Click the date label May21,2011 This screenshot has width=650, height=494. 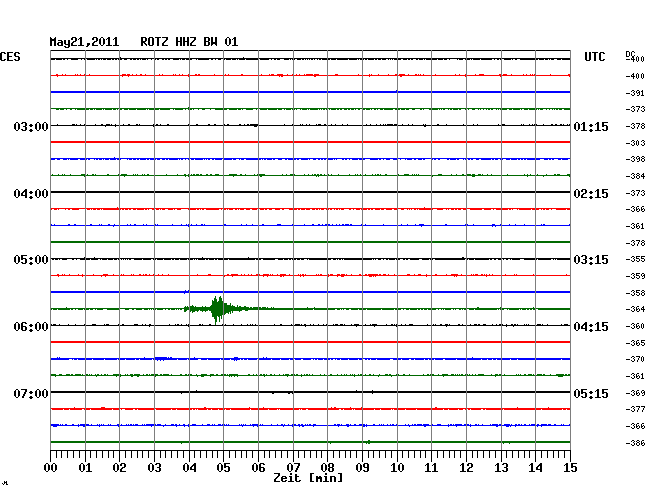pos(84,42)
